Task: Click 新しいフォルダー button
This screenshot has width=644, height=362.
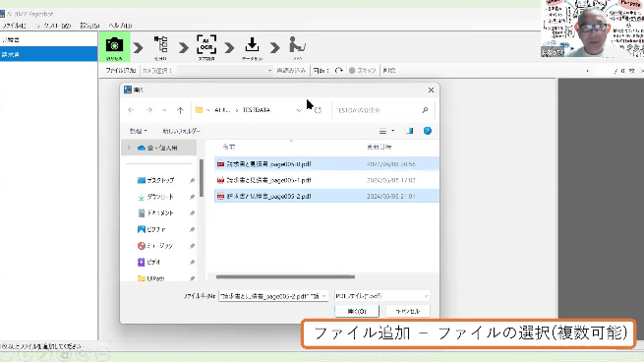Action: click(x=181, y=131)
